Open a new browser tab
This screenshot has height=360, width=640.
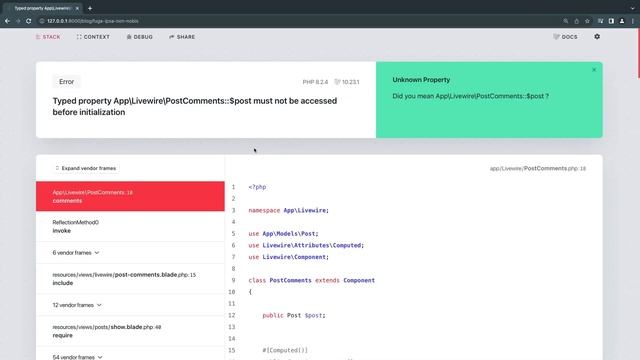click(x=90, y=8)
